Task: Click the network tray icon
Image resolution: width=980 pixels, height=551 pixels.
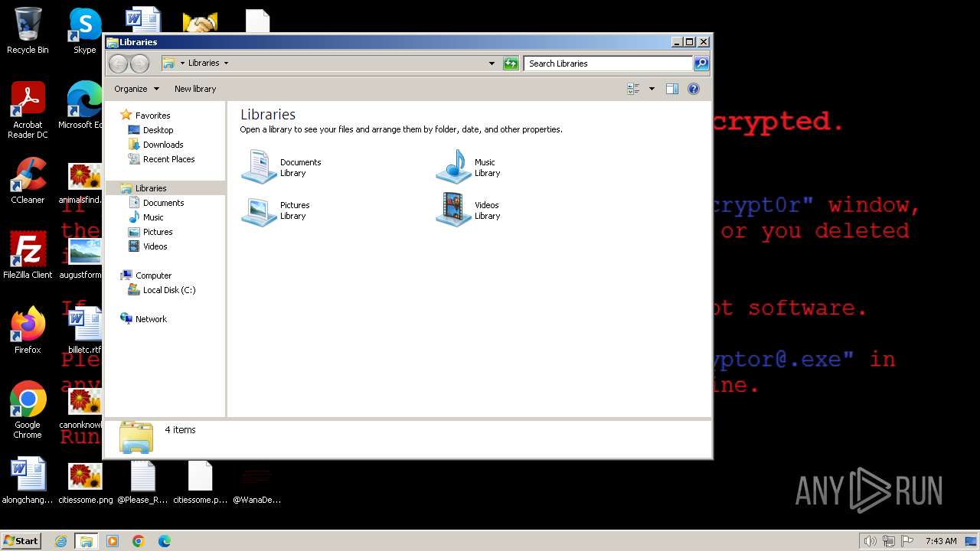Action: point(888,541)
